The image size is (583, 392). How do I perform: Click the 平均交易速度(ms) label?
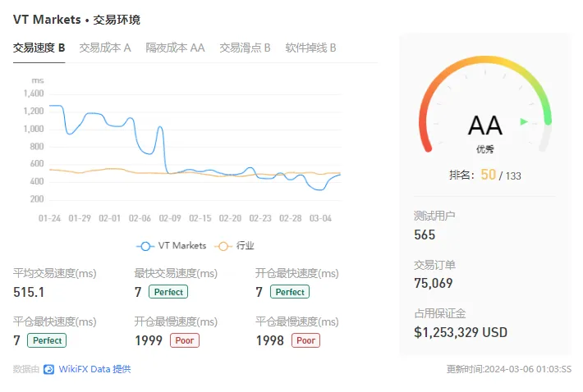(55, 274)
